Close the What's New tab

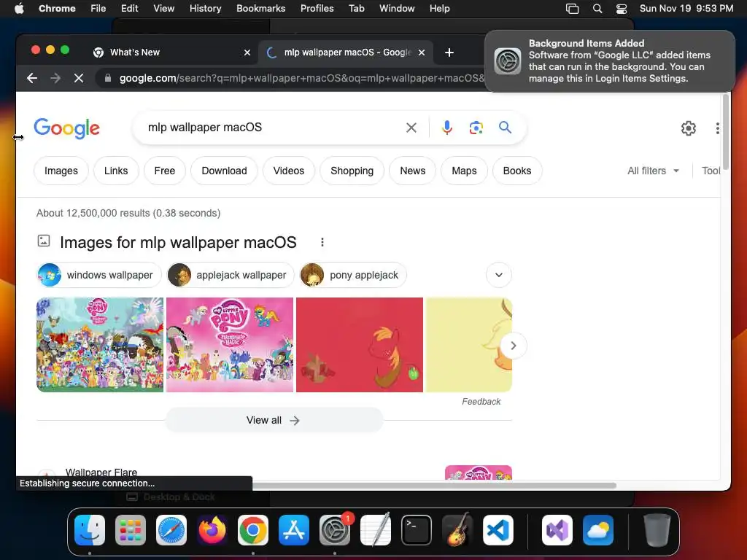[x=247, y=52]
